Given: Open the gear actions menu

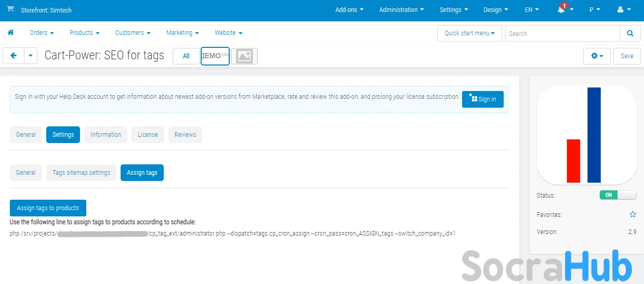Looking at the screenshot, I should point(597,56).
